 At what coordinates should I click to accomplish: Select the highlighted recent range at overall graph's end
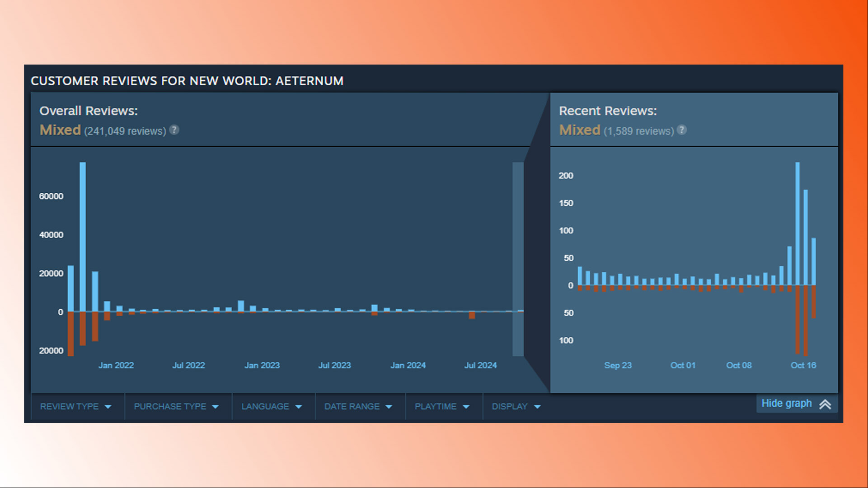(518, 259)
